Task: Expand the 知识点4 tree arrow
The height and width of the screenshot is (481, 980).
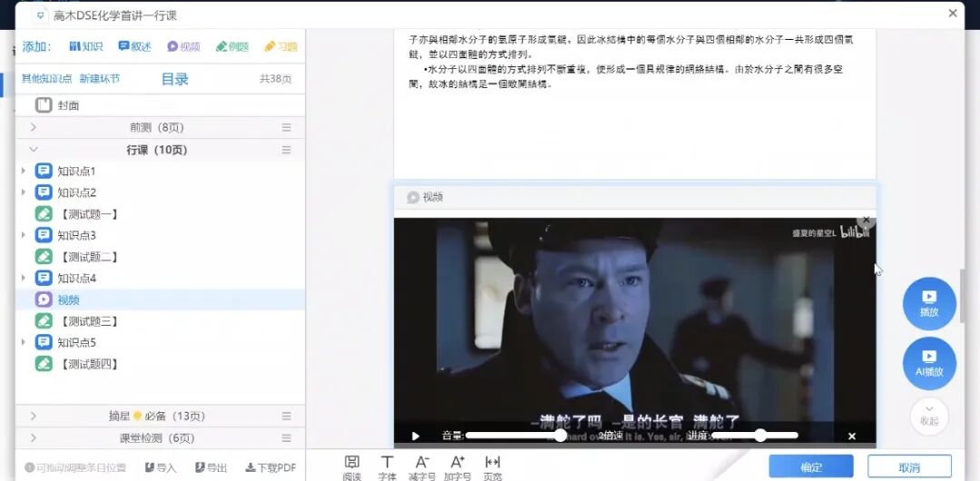Action: point(24,278)
